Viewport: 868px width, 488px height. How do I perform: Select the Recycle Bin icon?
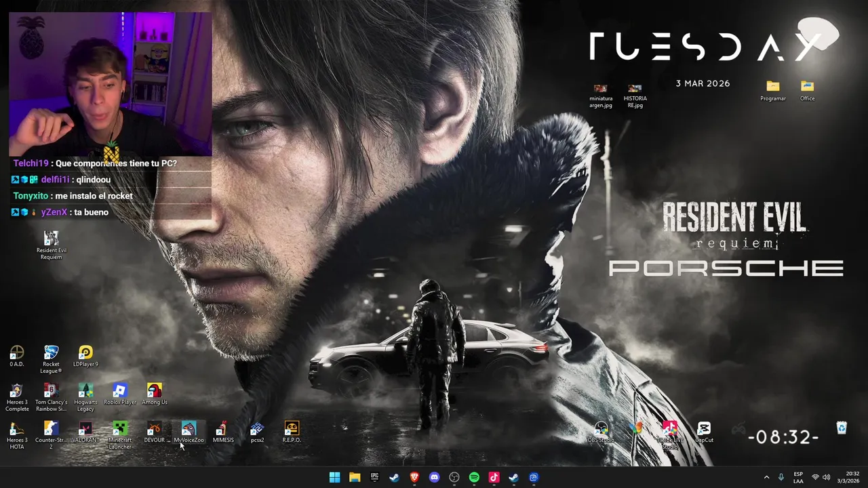[842, 428]
